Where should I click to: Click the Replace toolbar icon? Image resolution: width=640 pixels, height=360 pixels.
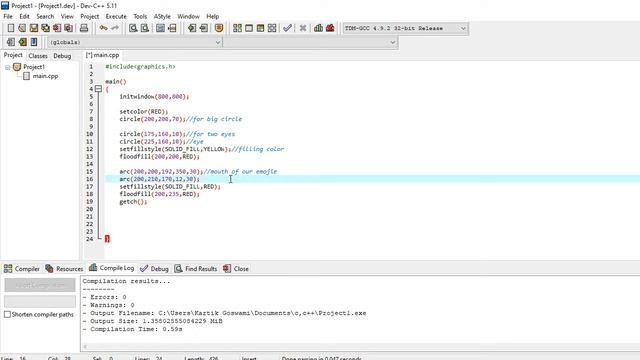[x=144, y=28]
